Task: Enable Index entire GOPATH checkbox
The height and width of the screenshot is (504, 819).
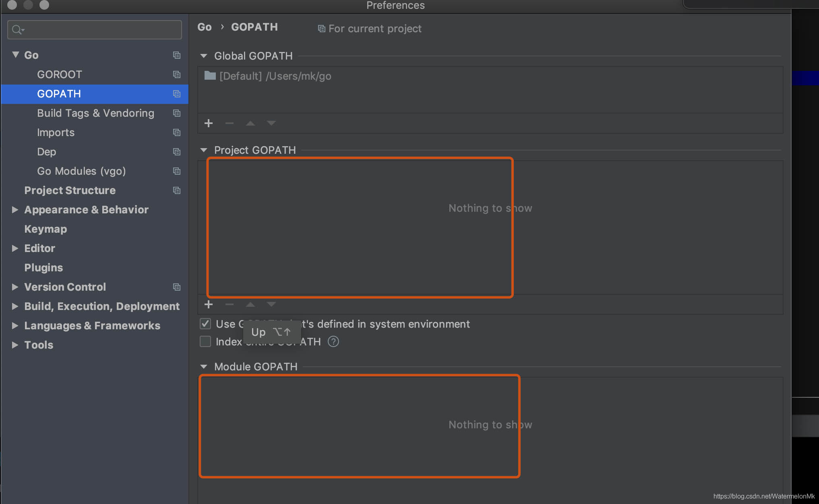Action: [205, 342]
